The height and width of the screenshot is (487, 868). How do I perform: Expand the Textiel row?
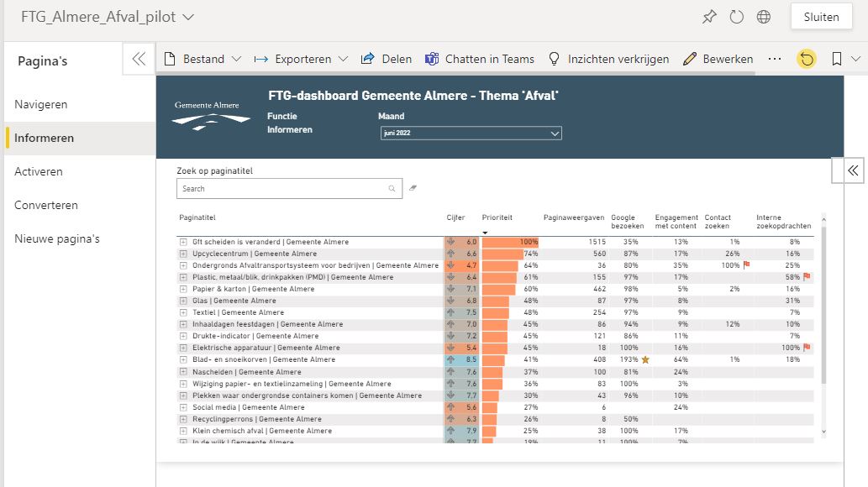coord(183,312)
